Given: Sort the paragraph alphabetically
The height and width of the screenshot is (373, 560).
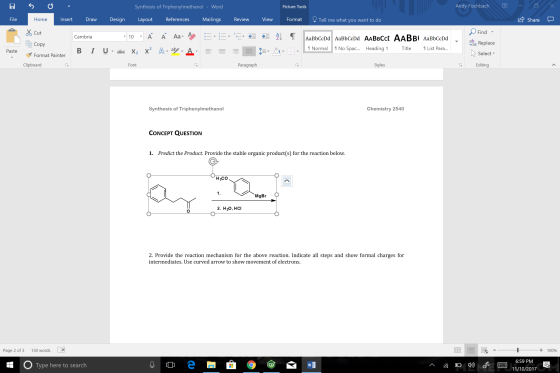Looking at the screenshot, I should 279,36.
